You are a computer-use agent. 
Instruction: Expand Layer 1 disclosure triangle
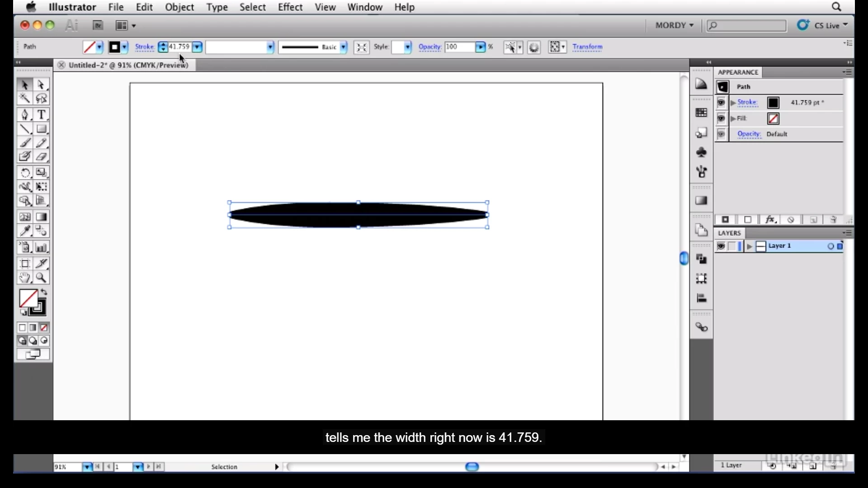750,246
